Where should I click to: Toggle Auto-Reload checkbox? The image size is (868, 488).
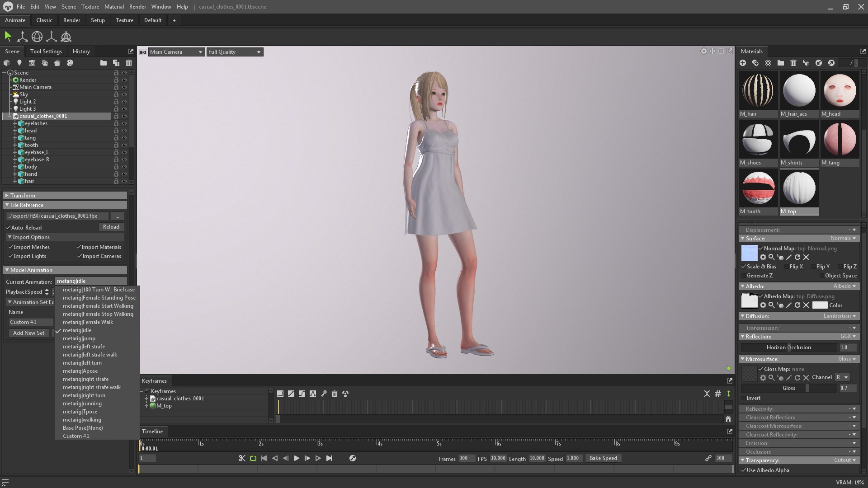pyautogui.click(x=8, y=227)
